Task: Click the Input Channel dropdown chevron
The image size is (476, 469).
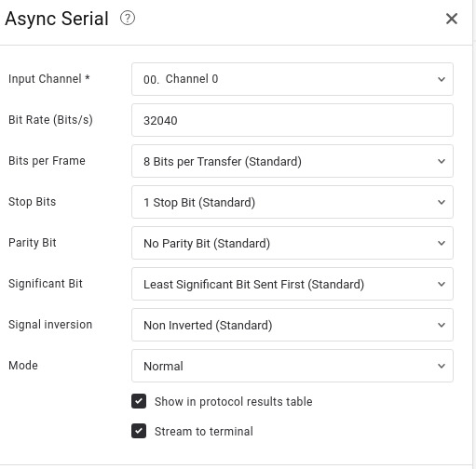Action: tap(442, 79)
